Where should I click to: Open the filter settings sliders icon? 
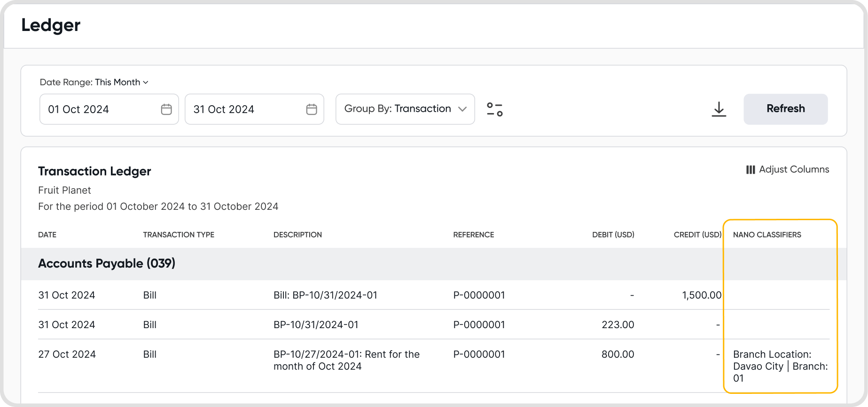tap(494, 109)
